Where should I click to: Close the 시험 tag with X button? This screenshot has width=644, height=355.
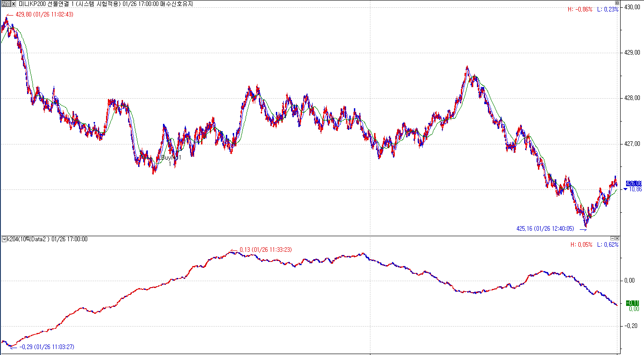pos(13,4)
